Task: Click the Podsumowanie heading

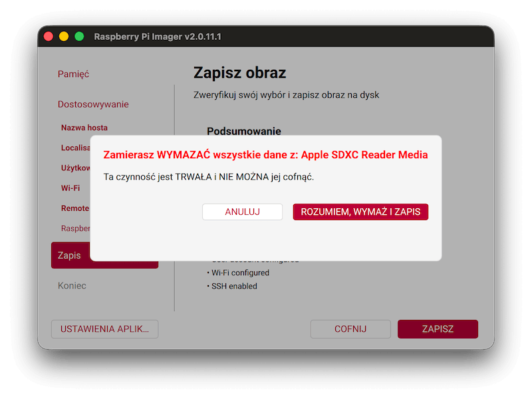Action: pyautogui.click(x=244, y=131)
